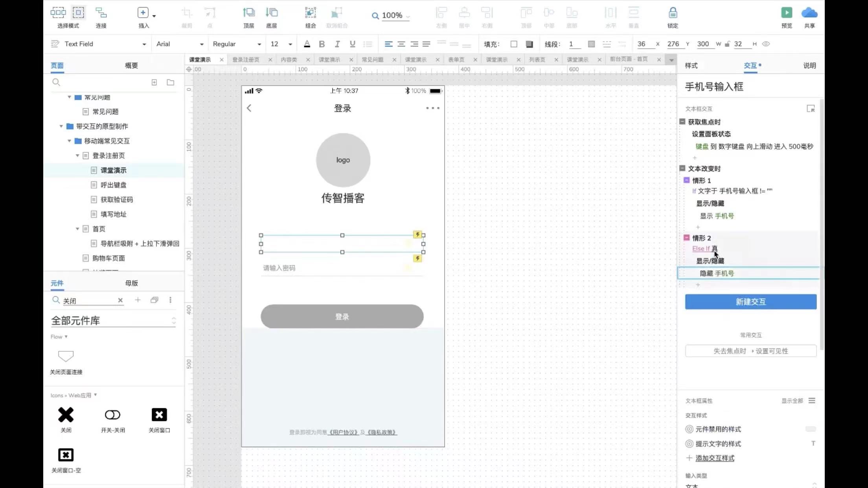The width and height of the screenshot is (868, 488).
Task: Toggle the hidden eye icon
Action: point(766,44)
